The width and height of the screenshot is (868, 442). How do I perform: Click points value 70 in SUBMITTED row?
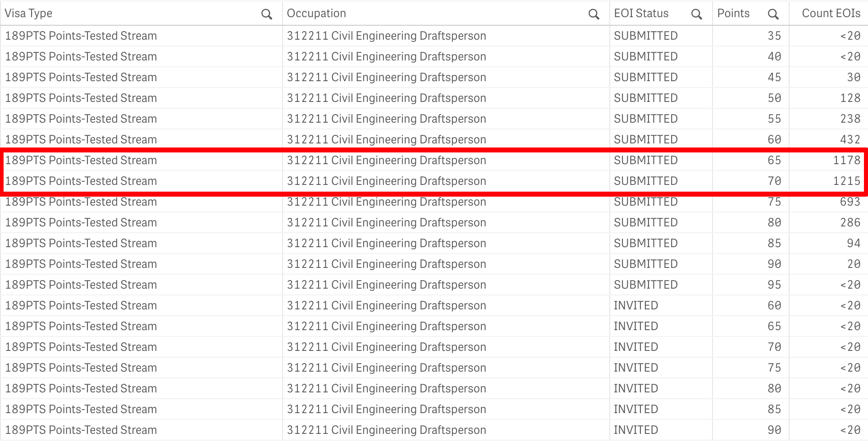[774, 181]
